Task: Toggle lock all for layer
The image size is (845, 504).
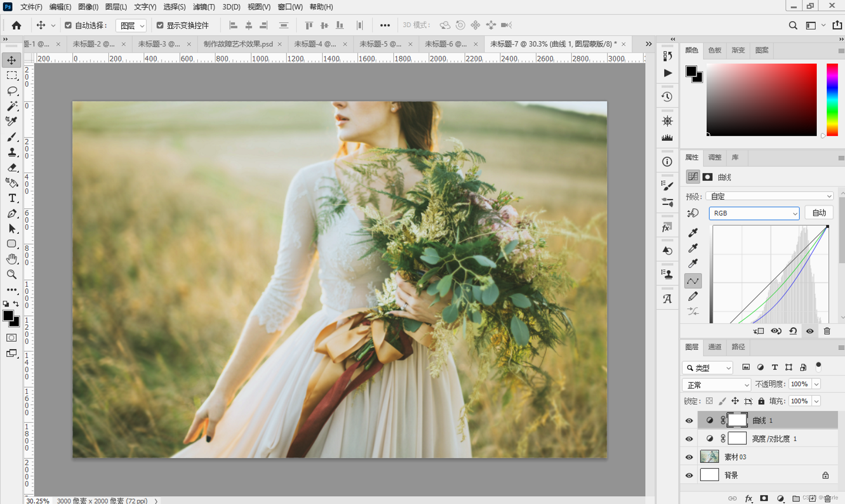Action: (x=761, y=401)
